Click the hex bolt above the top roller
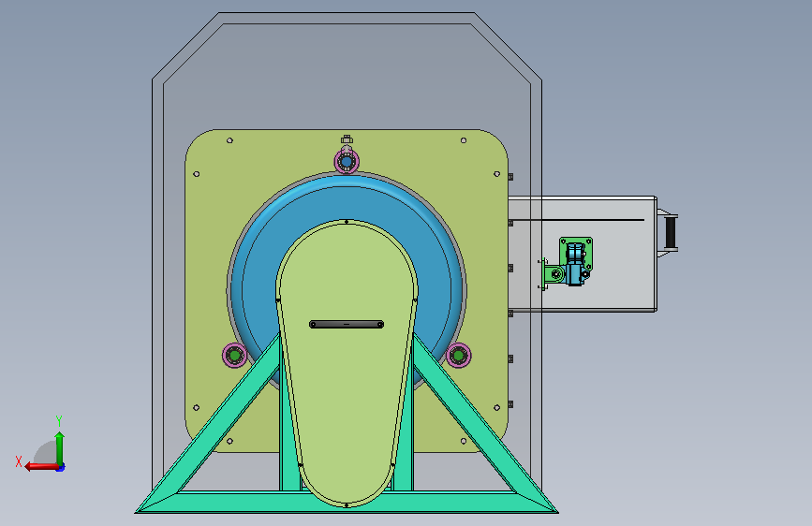This screenshot has width=812, height=526. pos(347,139)
